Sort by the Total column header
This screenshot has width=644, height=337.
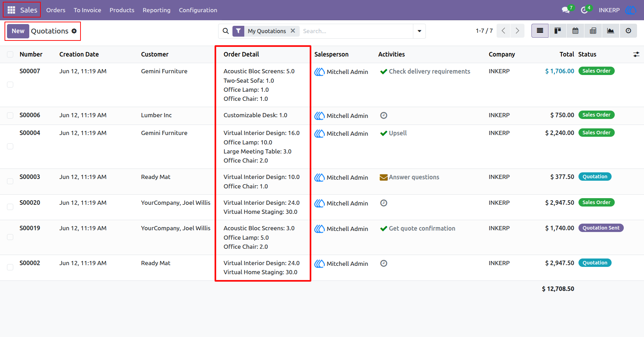(567, 54)
